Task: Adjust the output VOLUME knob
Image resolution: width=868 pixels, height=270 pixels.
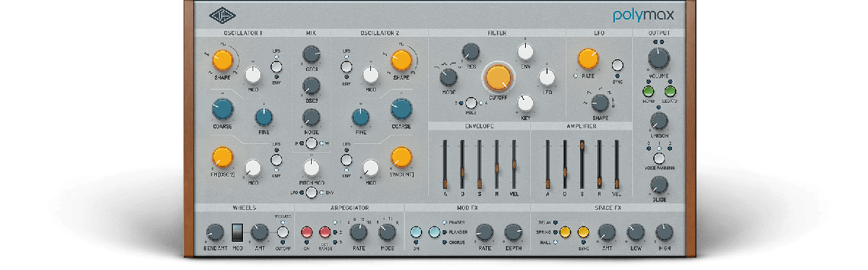Action: pyautogui.click(x=659, y=58)
